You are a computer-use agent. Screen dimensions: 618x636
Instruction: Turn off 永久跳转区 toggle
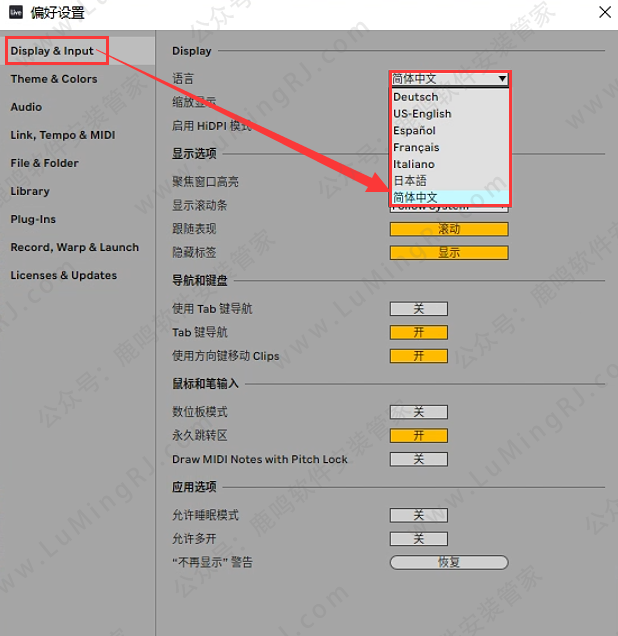[x=419, y=436]
